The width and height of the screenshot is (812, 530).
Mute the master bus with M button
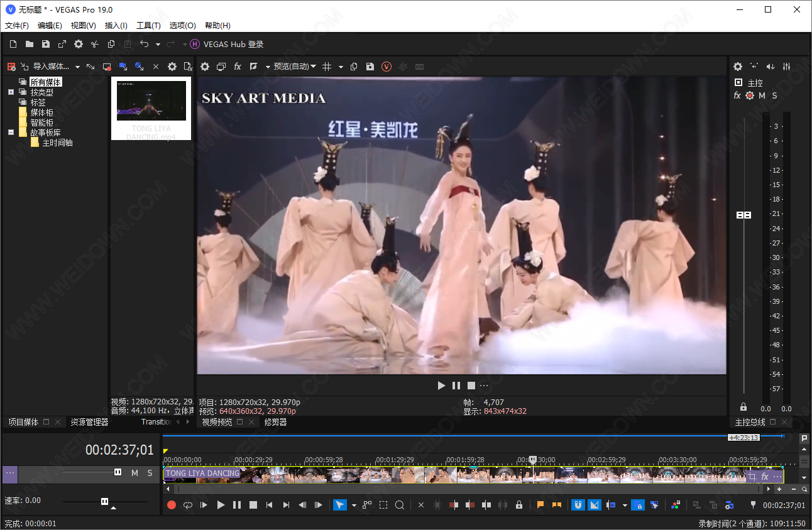click(x=762, y=95)
